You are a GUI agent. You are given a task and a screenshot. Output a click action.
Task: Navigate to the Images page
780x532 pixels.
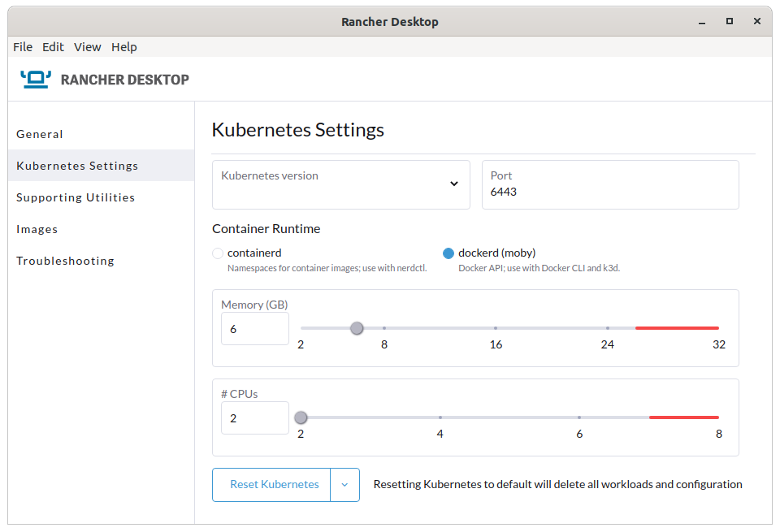tap(37, 228)
